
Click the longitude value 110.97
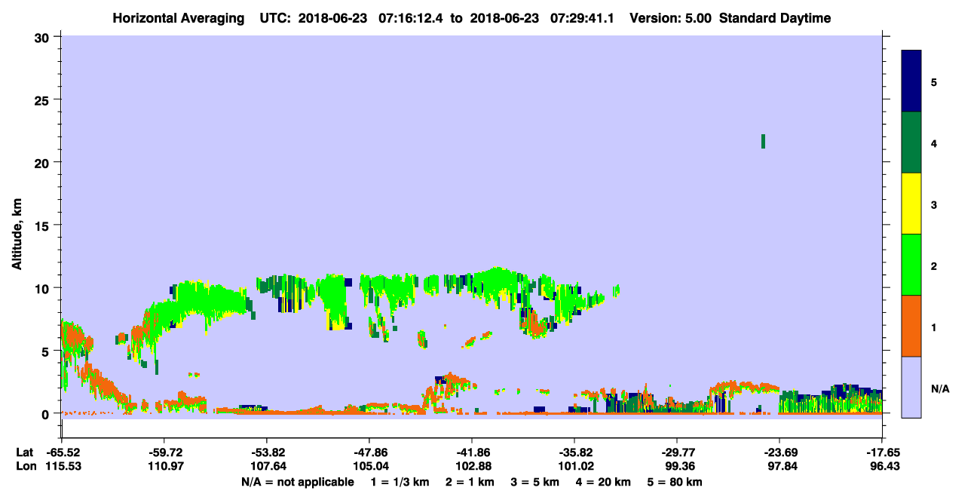pos(164,467)
